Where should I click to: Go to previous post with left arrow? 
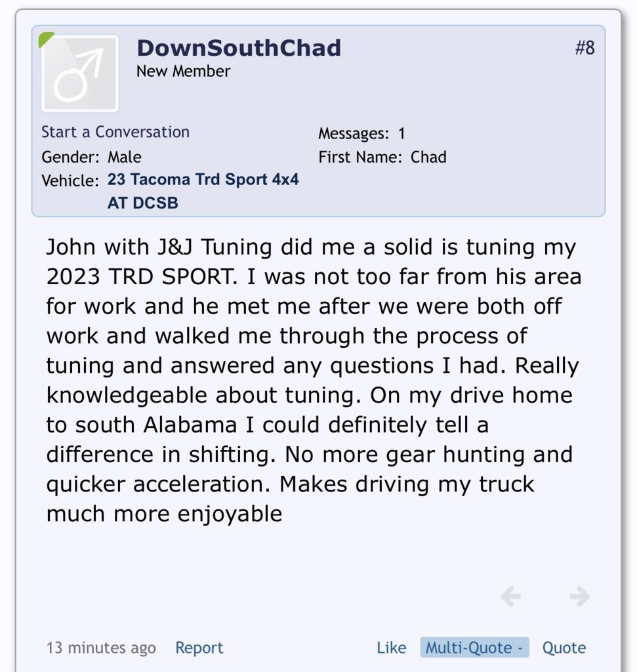coord(510,596)
